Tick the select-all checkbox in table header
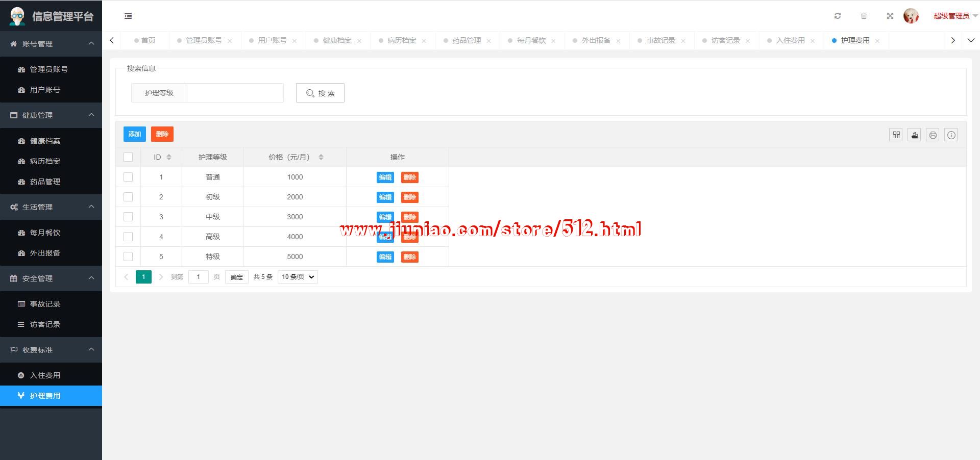This screenshot has width=980, height=460. click(x=128, y=157)
